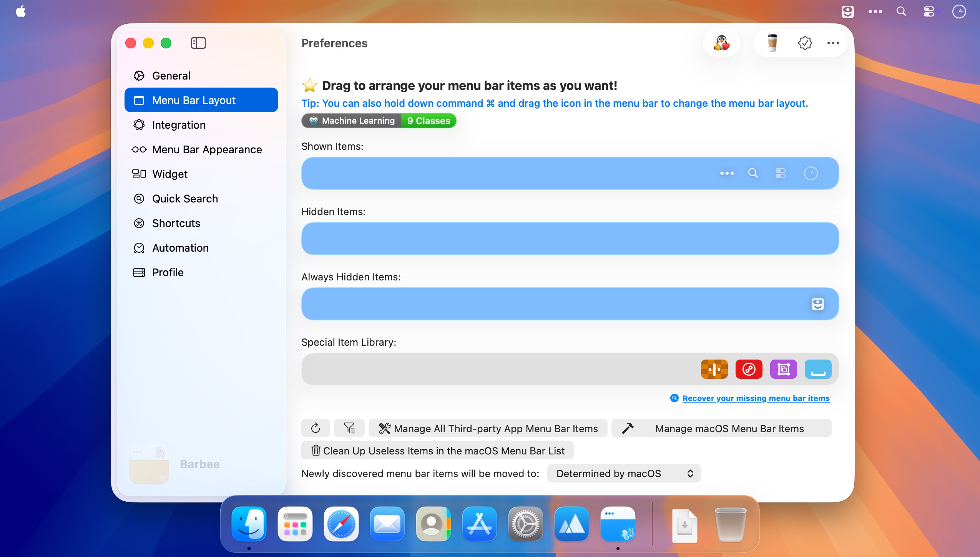Open Contacts from the Dock
This screenshot has height=557, width=980.
coord(434,524)
